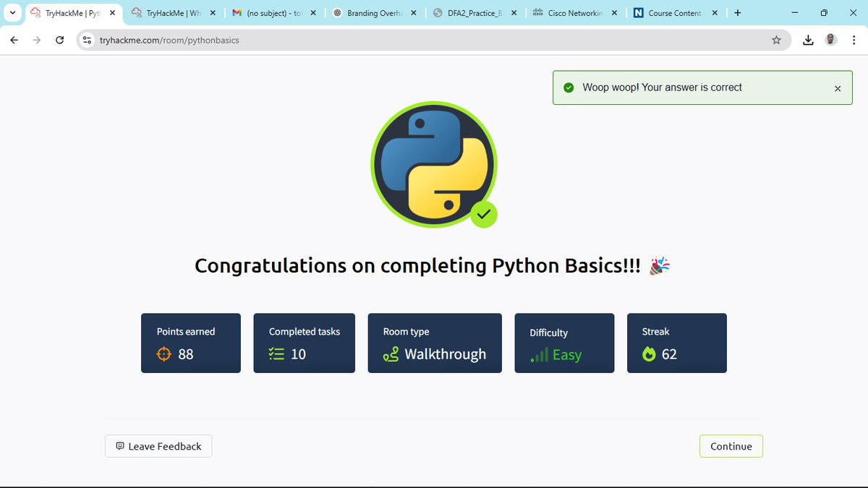The height and width of the screenshot is (488, 868).
Task: Click 'Woop woop! Your answer is correct' text
Action: 663,87
